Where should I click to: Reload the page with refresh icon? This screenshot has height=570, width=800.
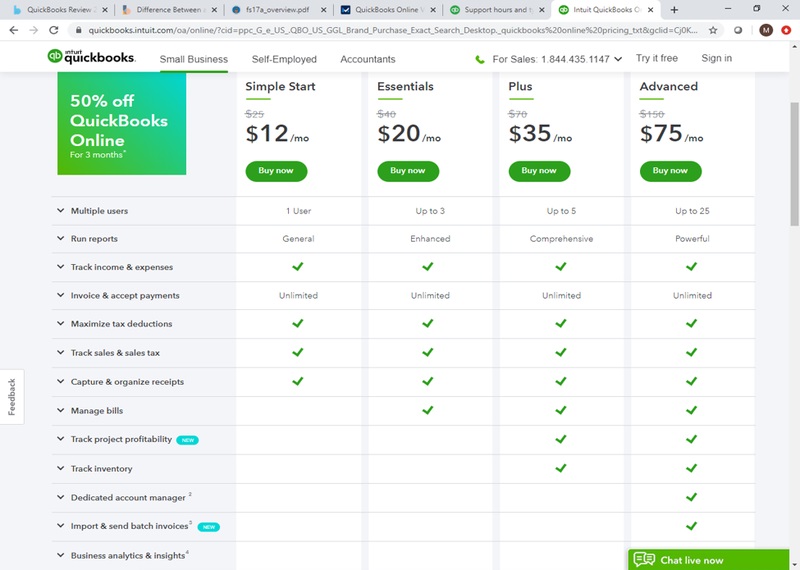[54, 30]
